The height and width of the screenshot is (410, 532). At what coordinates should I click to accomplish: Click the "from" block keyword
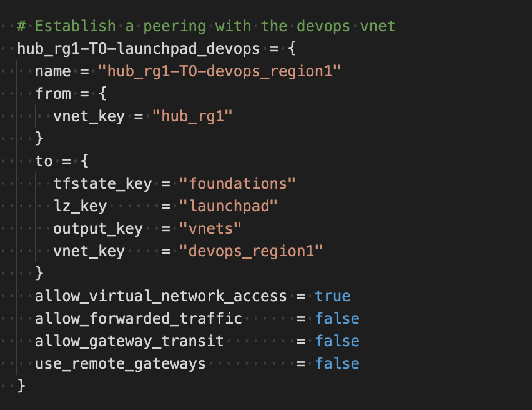pos(53,94)
